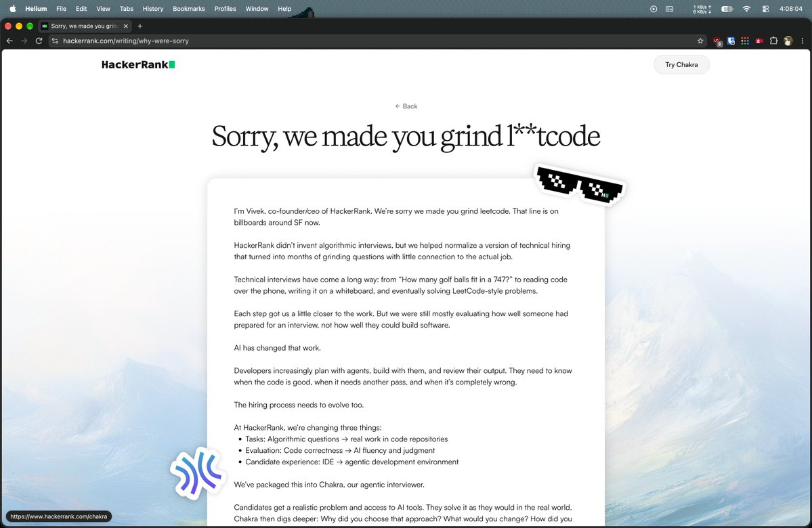Open the Apple menu
This screenshot has width=812, height=528.
pyautogui.click(x=12, y=9)
